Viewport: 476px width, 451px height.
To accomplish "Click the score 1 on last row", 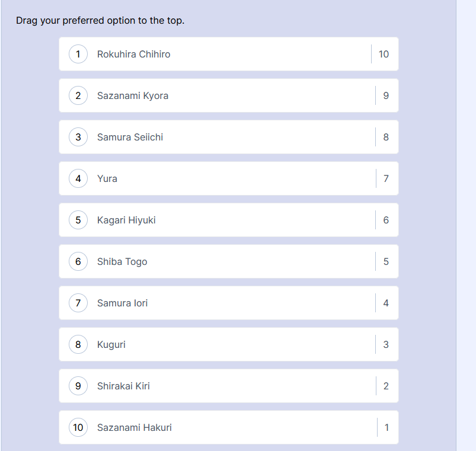I will click(386, 428).
